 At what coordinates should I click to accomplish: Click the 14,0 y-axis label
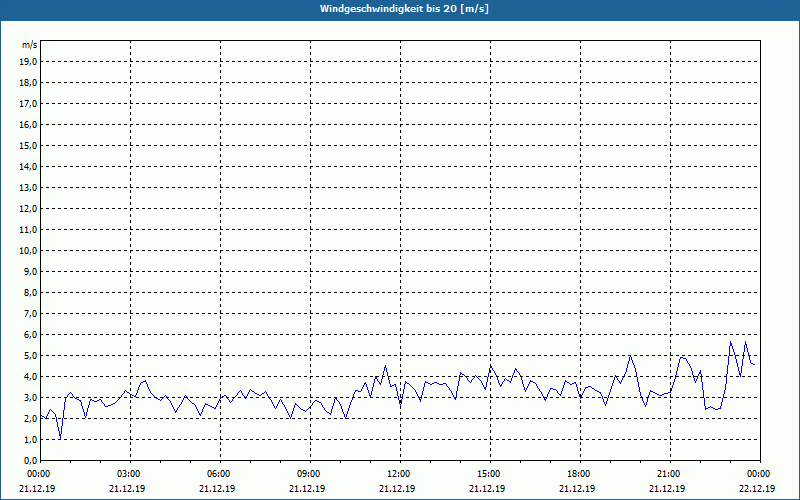tap(28, 166)
